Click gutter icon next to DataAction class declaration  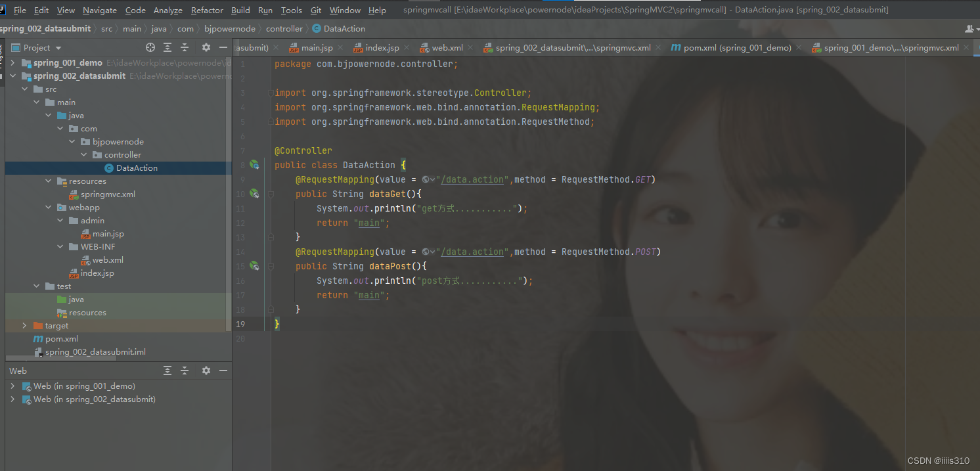[x=255, y=165]
